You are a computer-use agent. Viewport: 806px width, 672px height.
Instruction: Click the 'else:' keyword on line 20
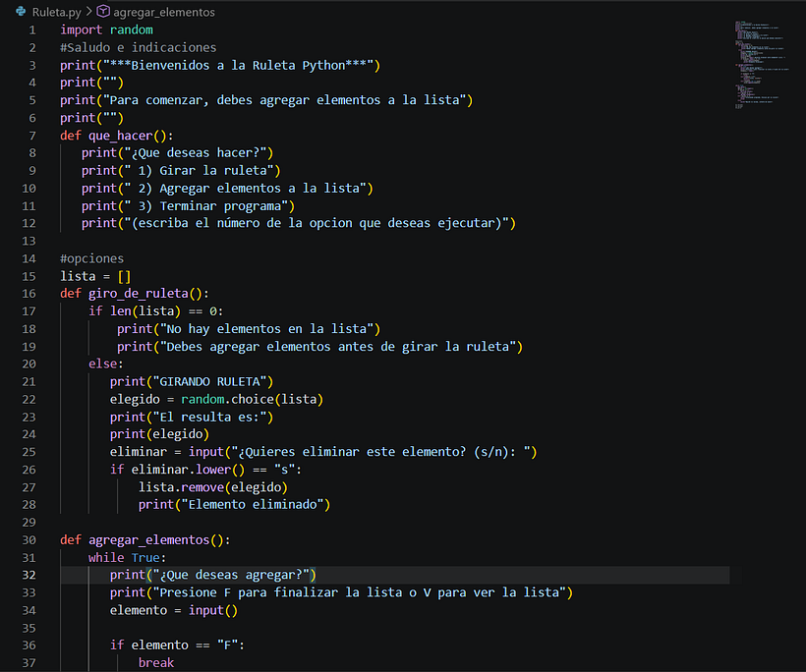(x=106, y=364)
